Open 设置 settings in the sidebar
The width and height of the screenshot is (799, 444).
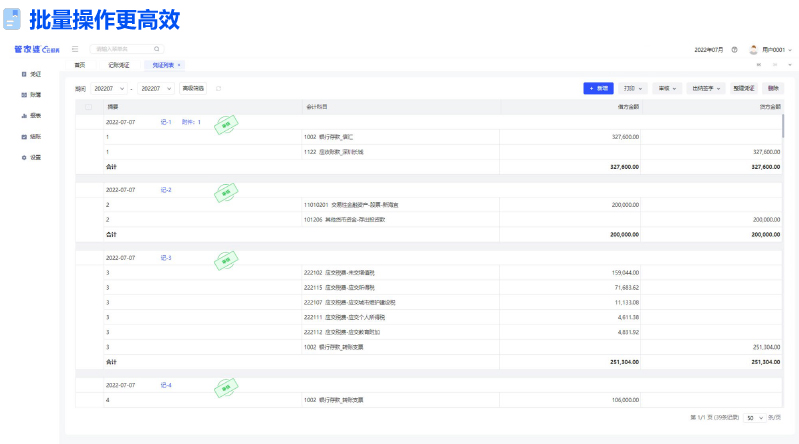coord(31,157)
